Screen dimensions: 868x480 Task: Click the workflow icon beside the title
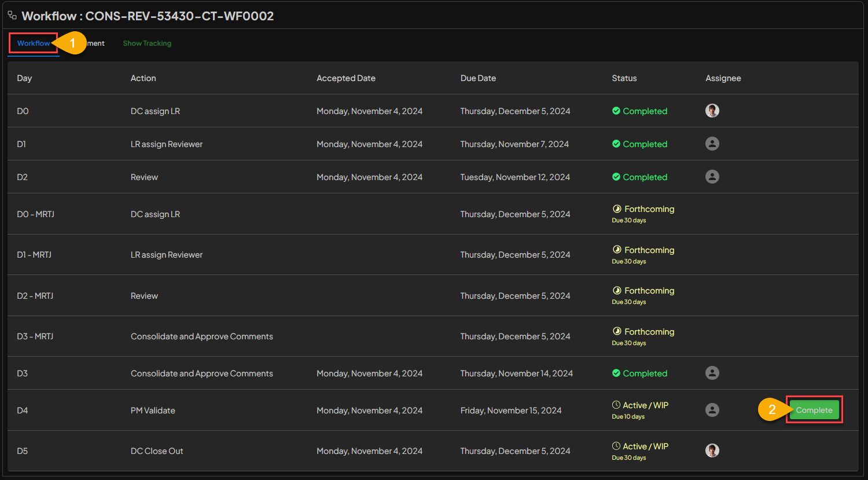pyautogui.click(x=12, y=16)
